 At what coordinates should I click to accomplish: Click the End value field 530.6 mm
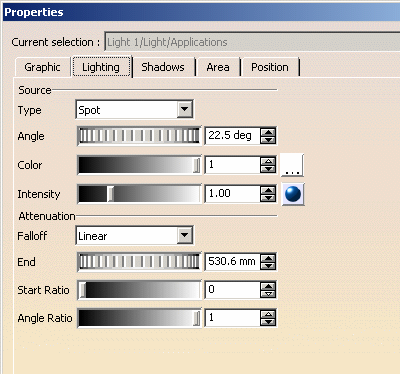tap(232, 262)
